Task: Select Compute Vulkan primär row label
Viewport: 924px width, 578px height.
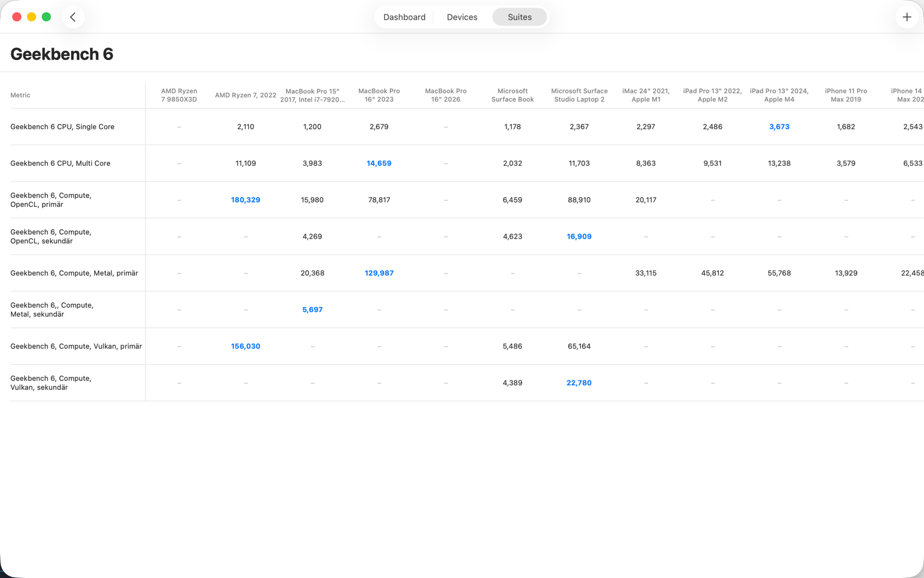Action: 76,346
